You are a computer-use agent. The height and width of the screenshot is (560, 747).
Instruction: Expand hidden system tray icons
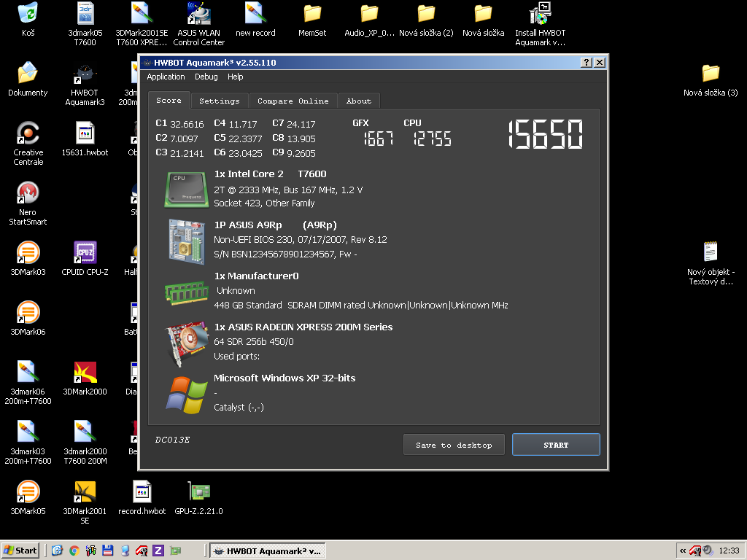coord(683,551)
